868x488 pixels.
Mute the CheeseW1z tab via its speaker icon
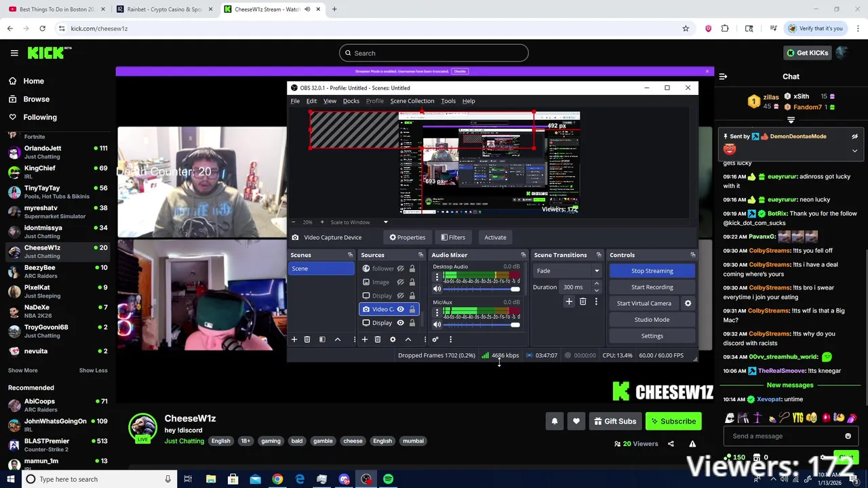307,9
